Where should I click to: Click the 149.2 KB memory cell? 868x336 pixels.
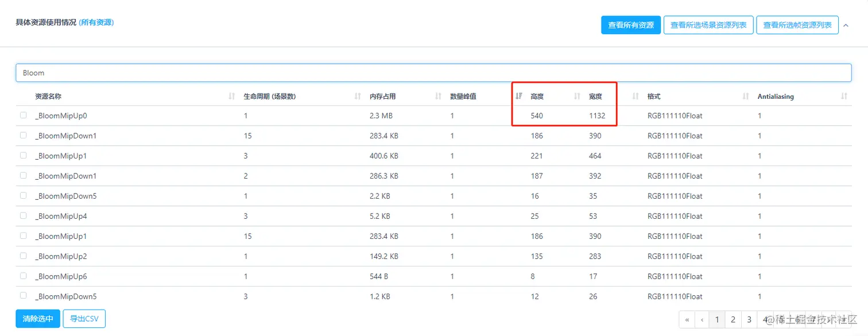[x=384, y=256]
